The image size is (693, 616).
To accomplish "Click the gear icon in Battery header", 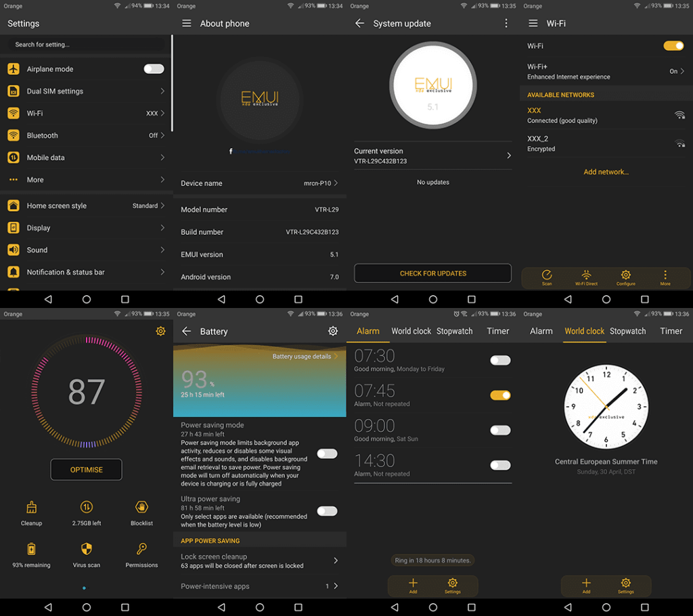I will point(333,331).
